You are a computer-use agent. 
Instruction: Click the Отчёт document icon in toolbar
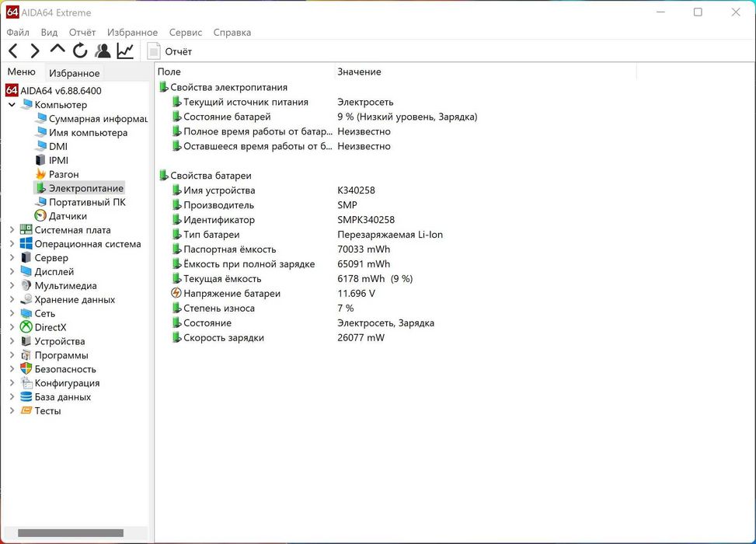pyautogui.click(x=154, y=51)
